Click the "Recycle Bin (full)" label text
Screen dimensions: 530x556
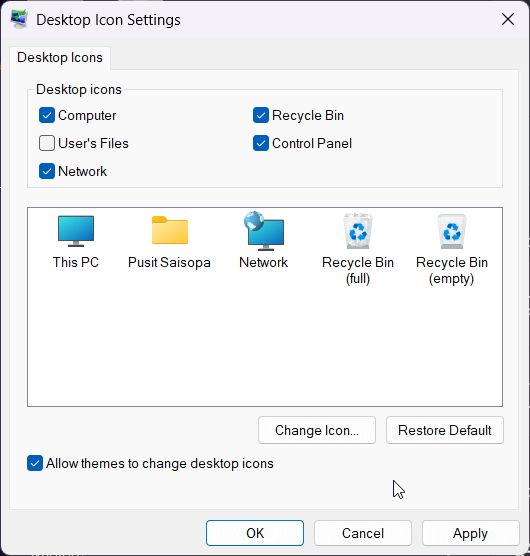pos(358,270)
